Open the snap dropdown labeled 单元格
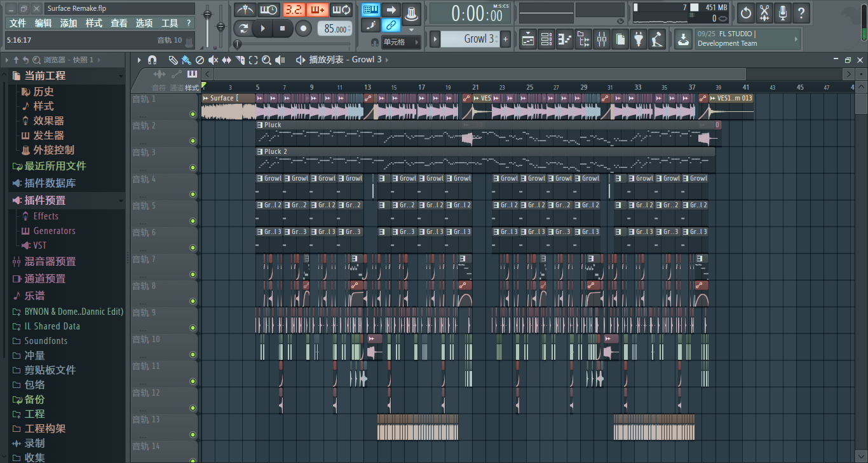Image resolution: width=868 pixels, height=463 pixels. [401, 42]
